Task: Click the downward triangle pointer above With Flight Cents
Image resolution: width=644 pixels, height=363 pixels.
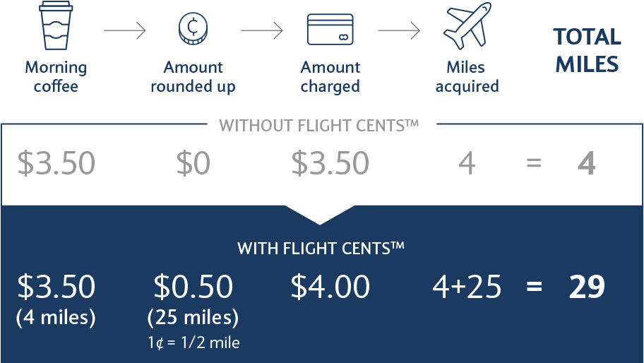Action: [320, 215]
